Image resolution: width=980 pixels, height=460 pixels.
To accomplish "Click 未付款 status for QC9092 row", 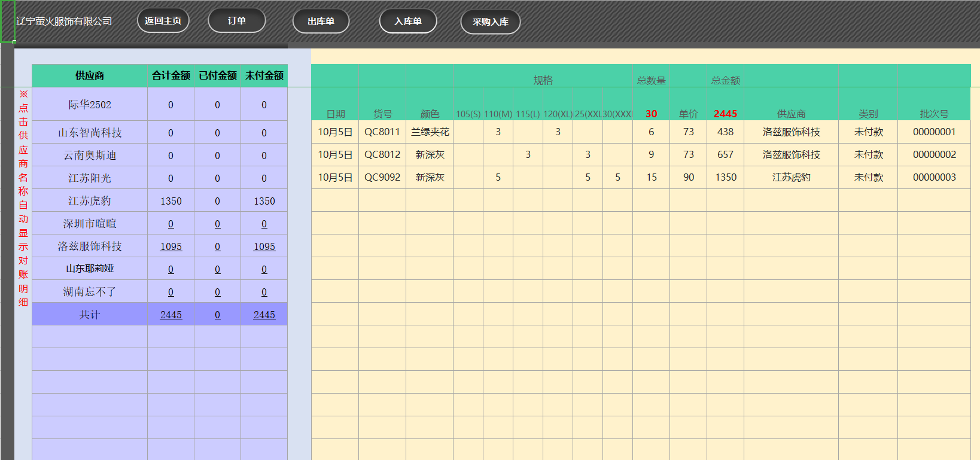I will click(x=869, y=177).
